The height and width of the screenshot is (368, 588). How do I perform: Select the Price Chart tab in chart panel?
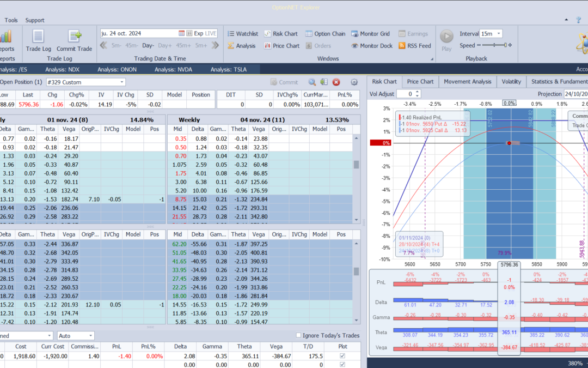tap(420, 81)
